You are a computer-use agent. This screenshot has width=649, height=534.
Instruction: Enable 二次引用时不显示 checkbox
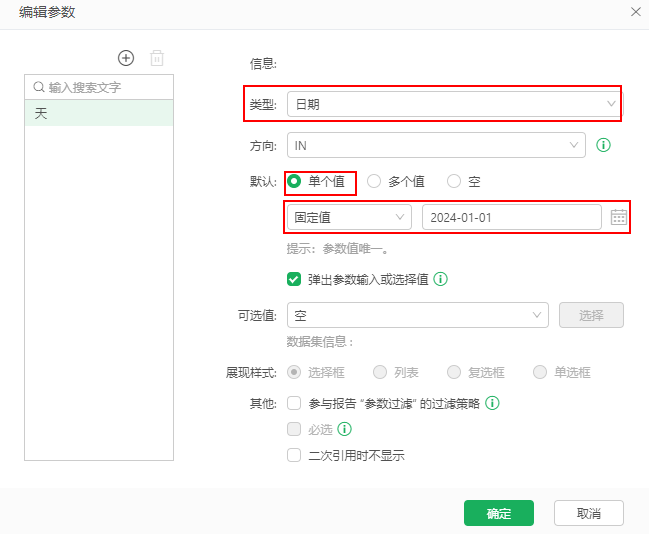point(294,455)
